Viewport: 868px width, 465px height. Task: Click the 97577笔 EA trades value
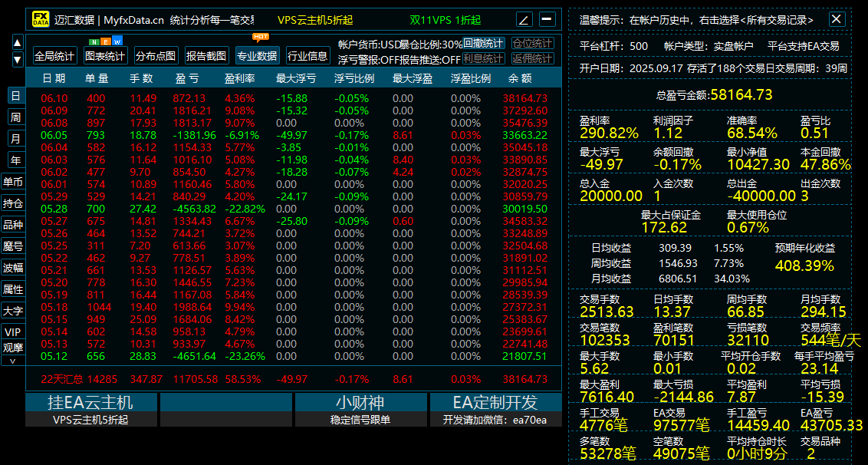682,426
